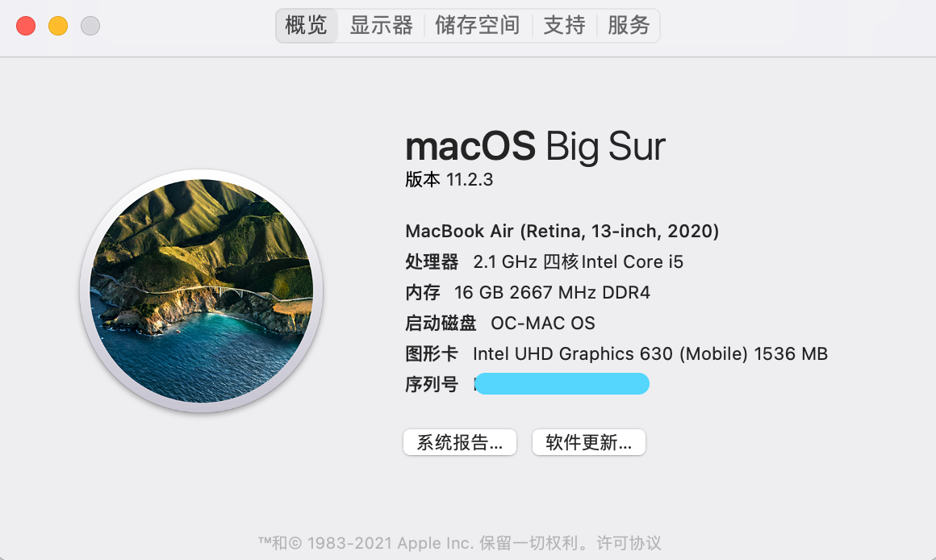This screenshot has height=560, width=936.
Task: Click the redacted 序列号 serial number field
Action: [x=562, y=384]
